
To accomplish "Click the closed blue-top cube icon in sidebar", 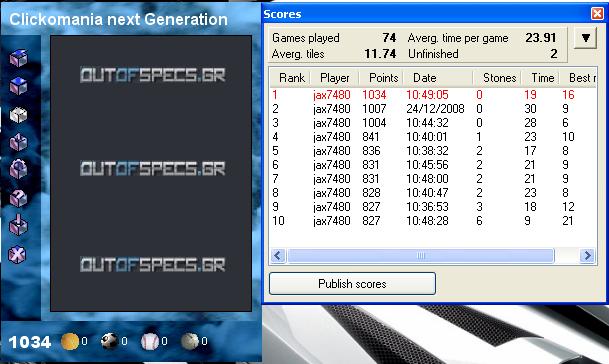I will click(19, 86).
